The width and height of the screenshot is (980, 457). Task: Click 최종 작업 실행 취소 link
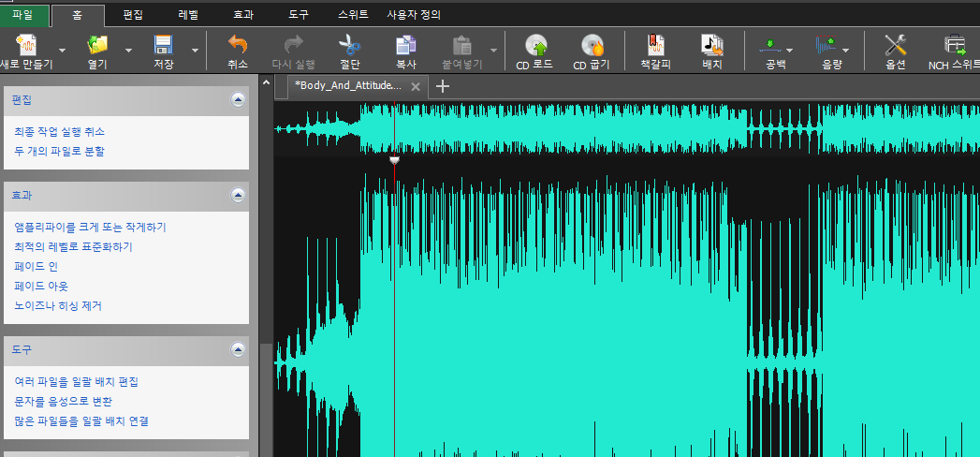coord(59,132)
